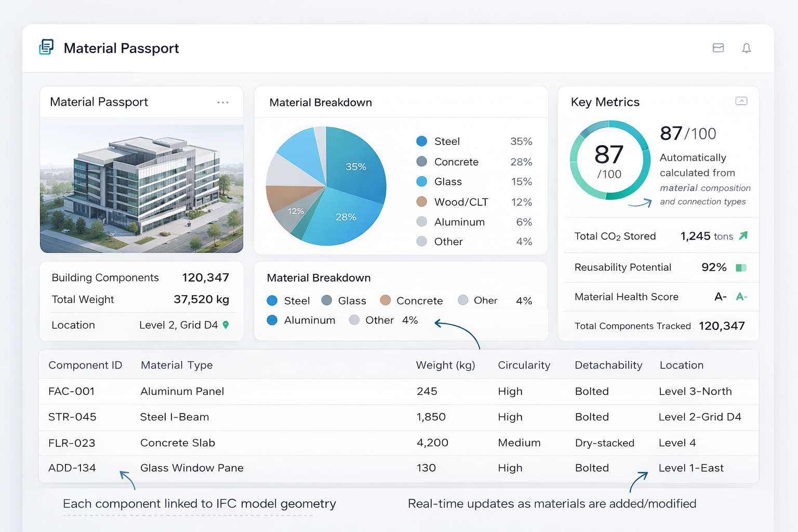Click the building rendering thumbnail
This screenshot has height=532, width=798.
[x=142, y=189]
